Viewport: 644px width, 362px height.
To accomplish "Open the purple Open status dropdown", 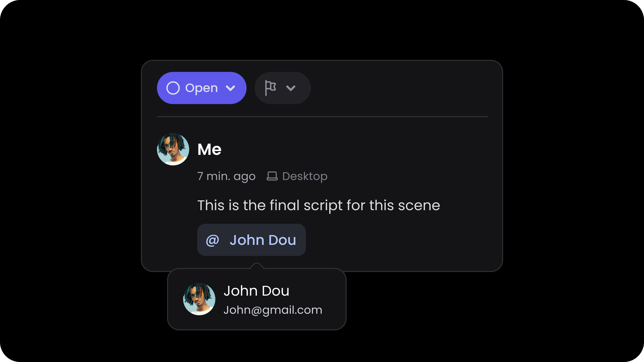I will click(202, 88).
